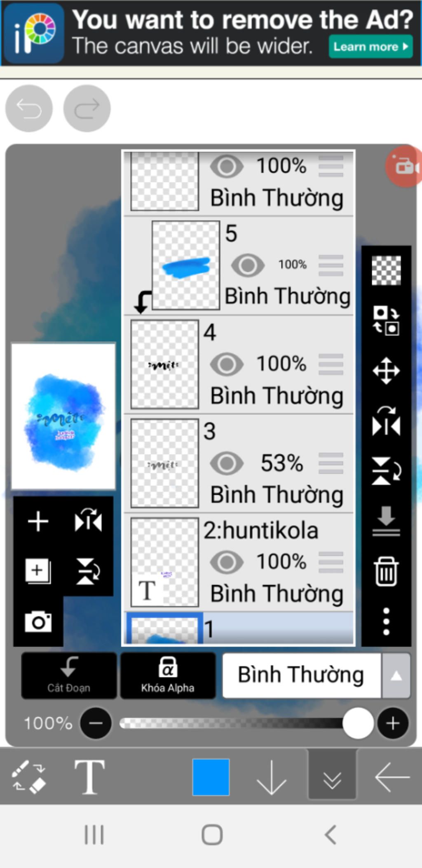This screenshot has width=422, height=868.
Task: Open the blue color swatch
Action: (x=211, y=777)
